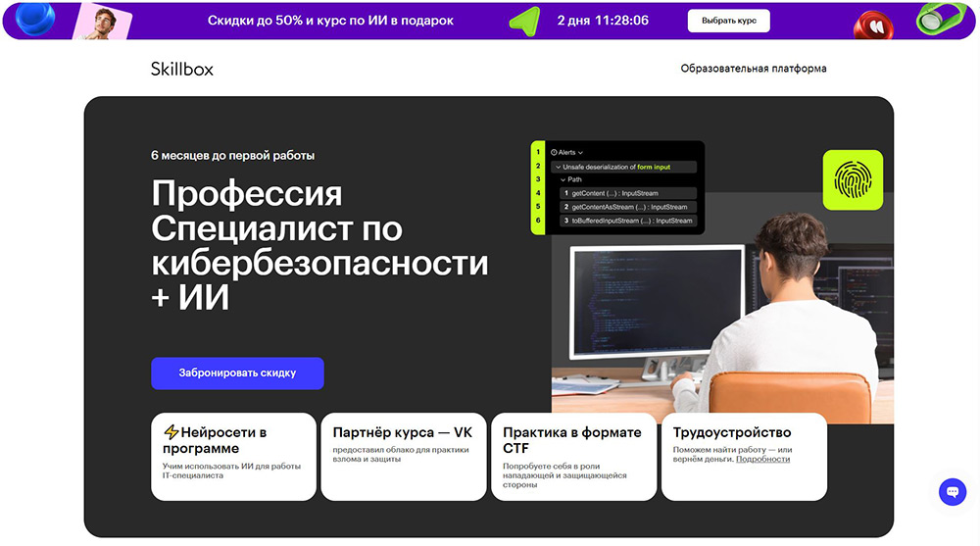Click the 'Партнёр курса — VK' card
The width and height of the screenshot is (980, 546).
click(x=404, y=457)
